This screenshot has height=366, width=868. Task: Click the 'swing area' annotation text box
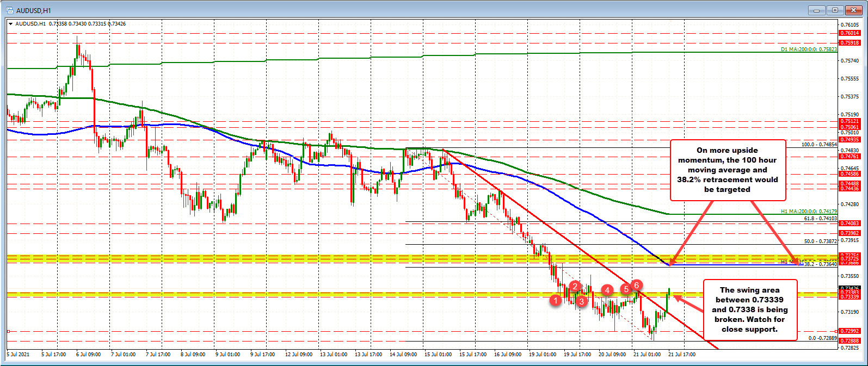[749, 309]
